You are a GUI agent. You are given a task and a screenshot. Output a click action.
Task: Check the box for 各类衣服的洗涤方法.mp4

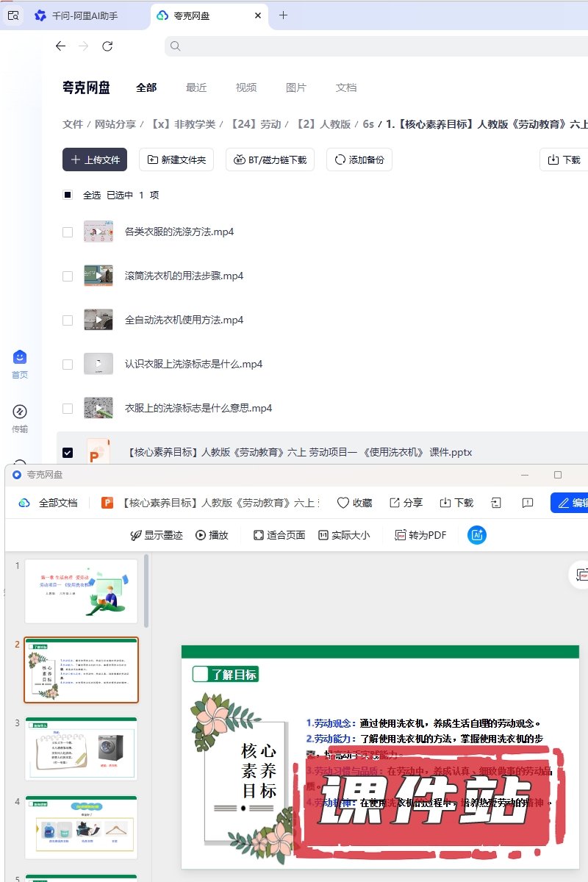point(68,232)
